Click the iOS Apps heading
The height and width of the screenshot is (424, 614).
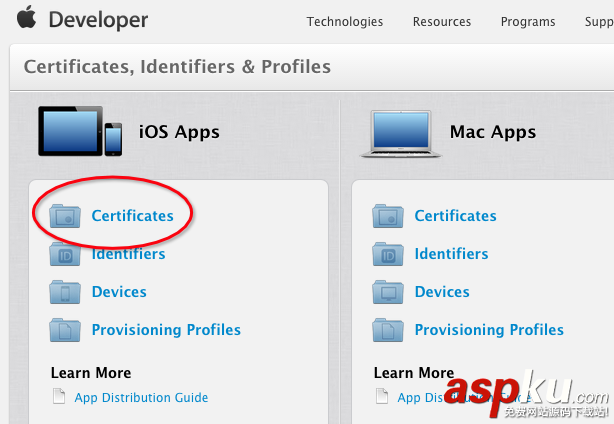tap(179, 132)
